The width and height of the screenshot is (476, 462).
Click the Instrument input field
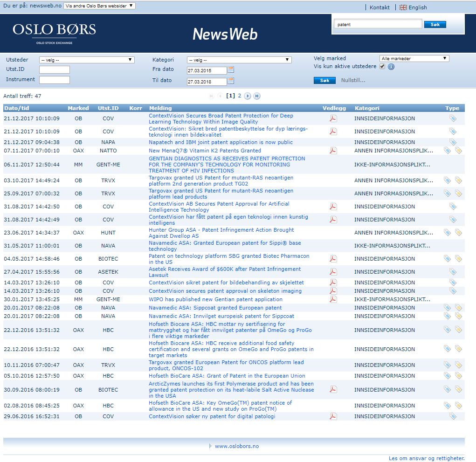point(55,80)
